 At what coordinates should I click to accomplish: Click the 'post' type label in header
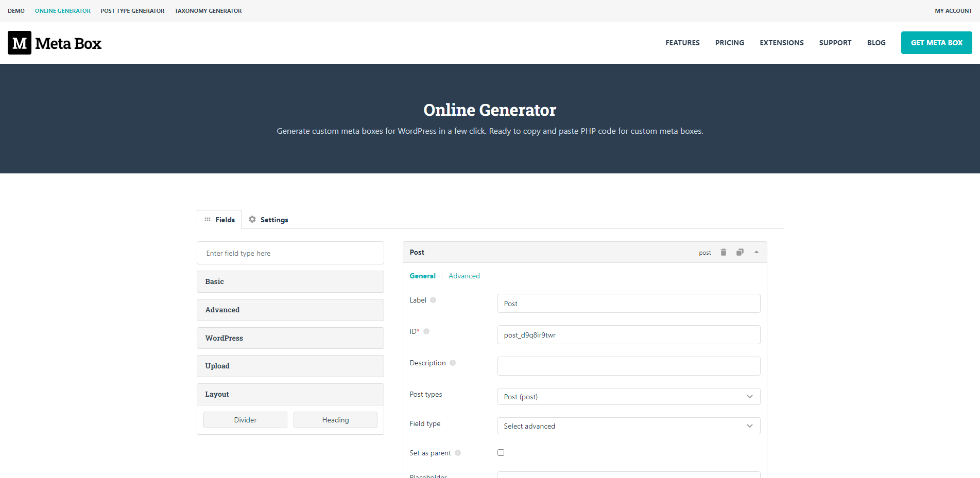coord(704,253)
